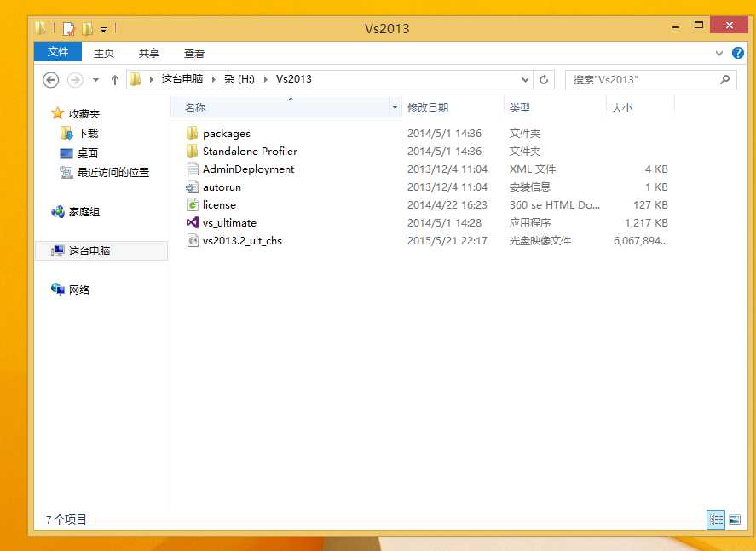The image size is (756, 551).
Task: Click the packages folder icon
Action: click(192, 133)
